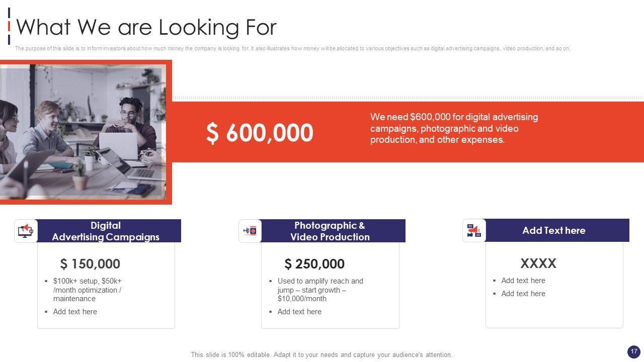Select the $ 250,000 amount
Viewport: 644px width, 362px height.
point(314,264)
